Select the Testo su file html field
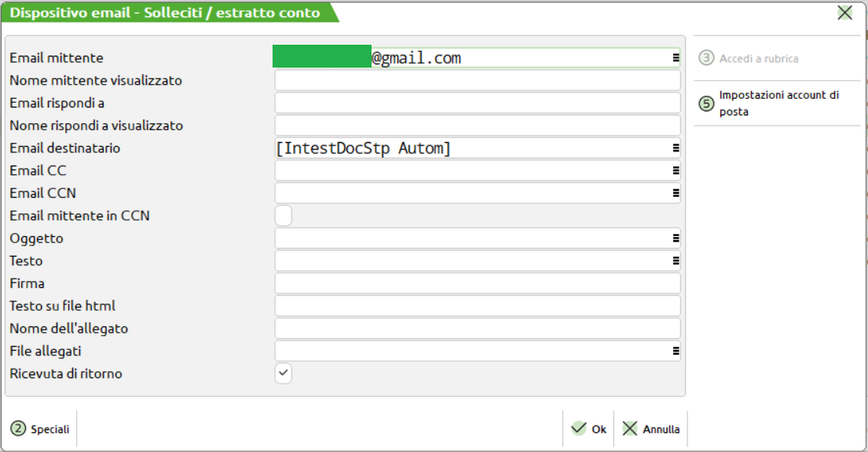 click(x=477, y=306)
